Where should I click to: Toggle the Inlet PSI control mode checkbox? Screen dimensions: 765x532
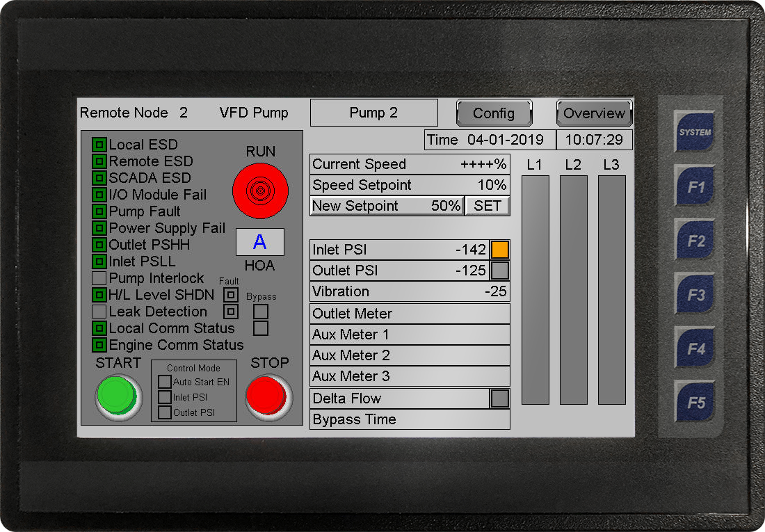[x=164, y=397]
